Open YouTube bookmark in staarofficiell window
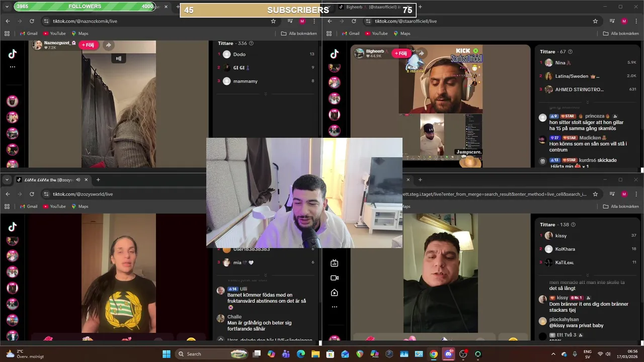 click(376, 33)
